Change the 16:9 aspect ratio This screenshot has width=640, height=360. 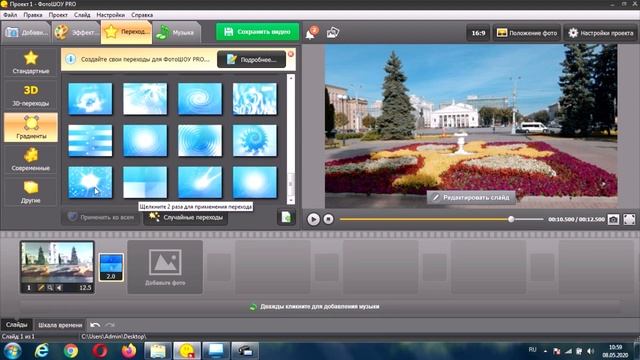click(x=478, y=33)
